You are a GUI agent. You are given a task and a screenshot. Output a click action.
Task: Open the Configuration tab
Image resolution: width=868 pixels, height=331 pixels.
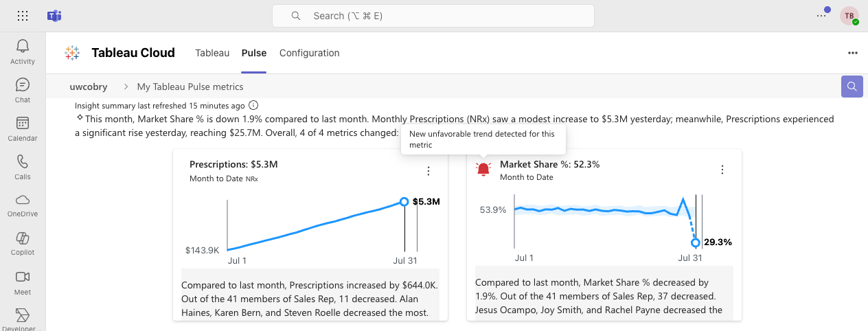pyautogui.click(x=310, y=53)
